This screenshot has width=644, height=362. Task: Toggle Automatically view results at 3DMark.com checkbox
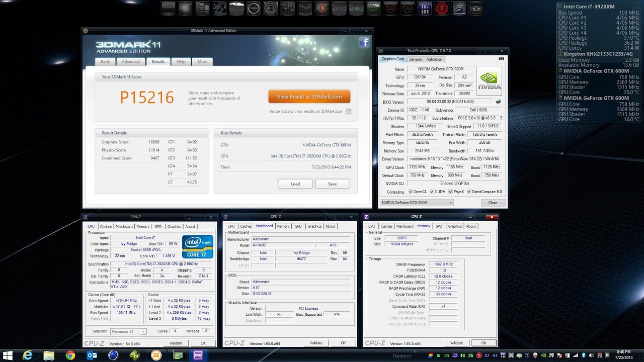[349, 112]
